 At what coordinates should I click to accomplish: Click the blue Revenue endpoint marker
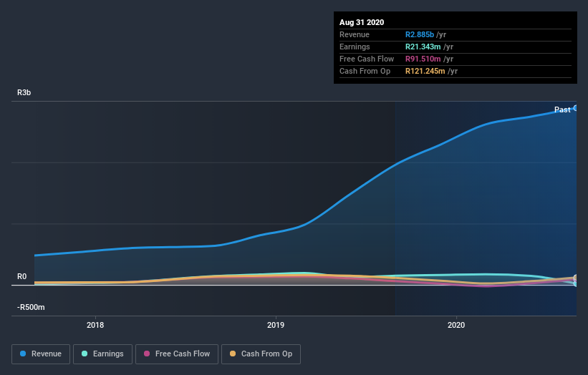pyautogui.click(x=576, y=108)
